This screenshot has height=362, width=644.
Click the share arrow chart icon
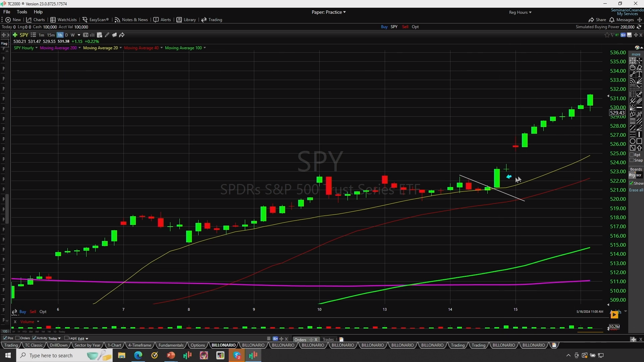coord(122,35)
